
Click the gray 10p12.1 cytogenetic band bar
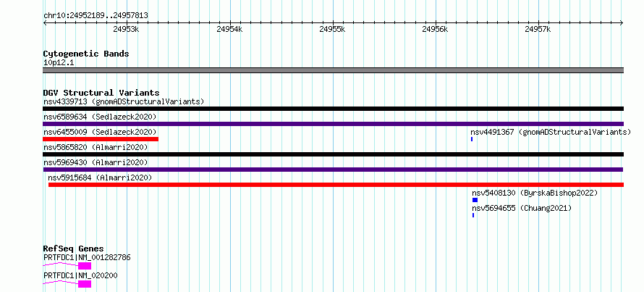coord(333,70)
